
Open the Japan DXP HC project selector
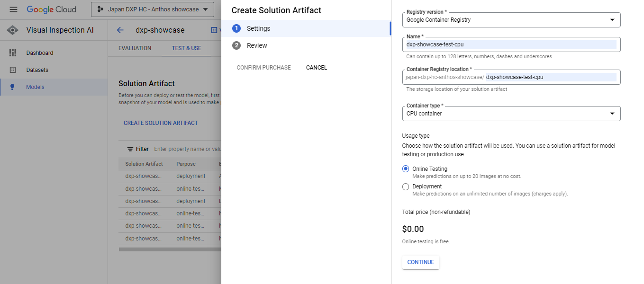(x=153, y=9)
